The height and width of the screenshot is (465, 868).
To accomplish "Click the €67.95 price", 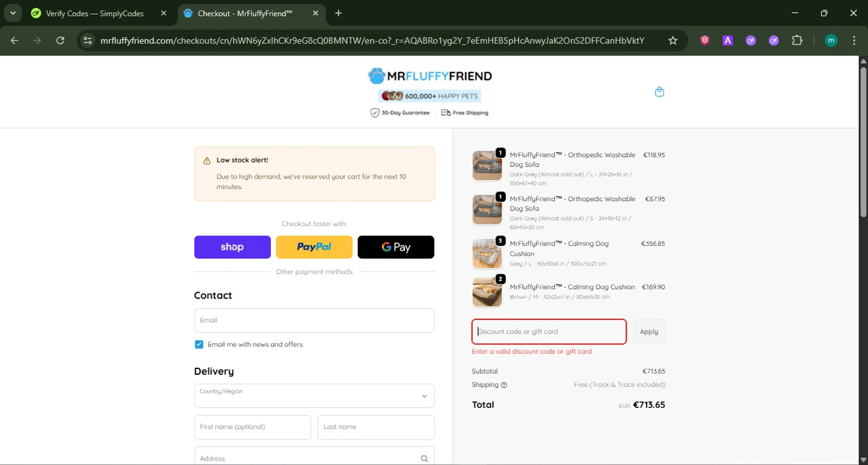I will [x=655, y=199].
